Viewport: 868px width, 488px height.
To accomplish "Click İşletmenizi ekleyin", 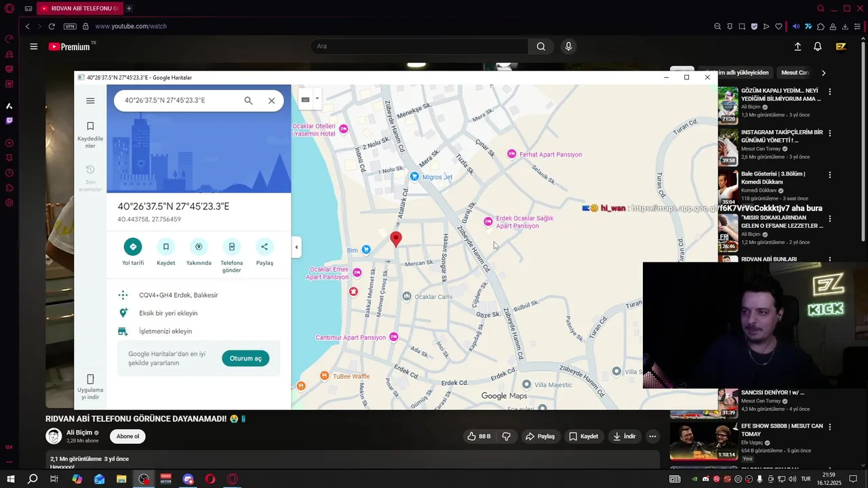I will [x=165, y=331].
